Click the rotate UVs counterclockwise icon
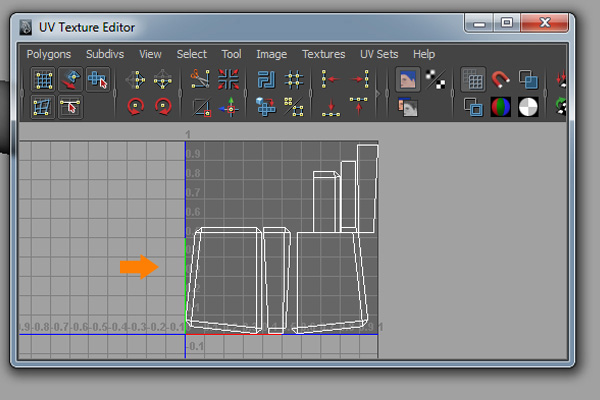600x400 pixels. pos(136,106)
